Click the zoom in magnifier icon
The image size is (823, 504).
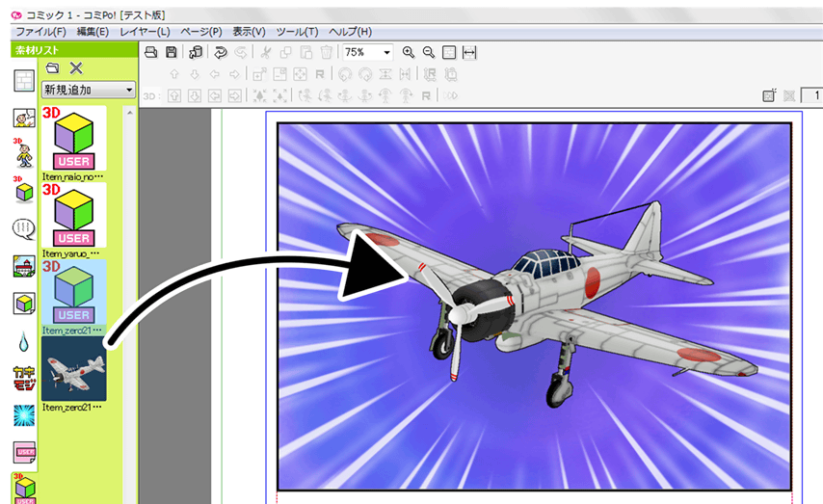(409, 52)
